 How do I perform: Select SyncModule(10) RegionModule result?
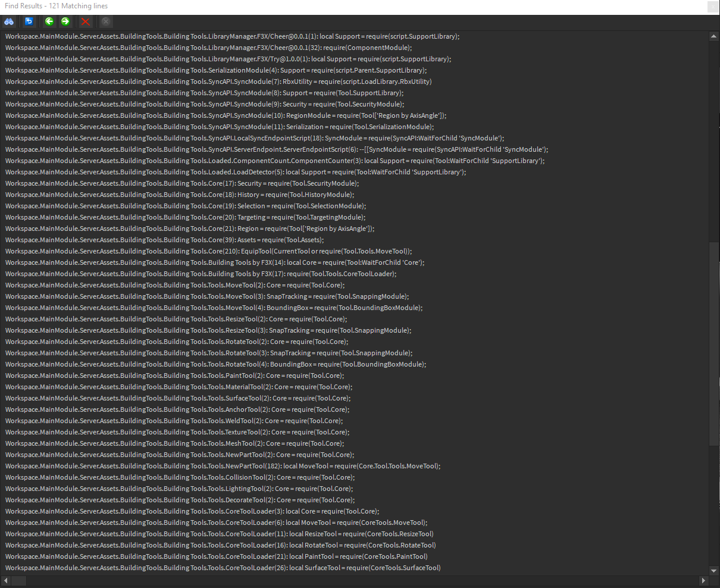click(x=226, y=115)
